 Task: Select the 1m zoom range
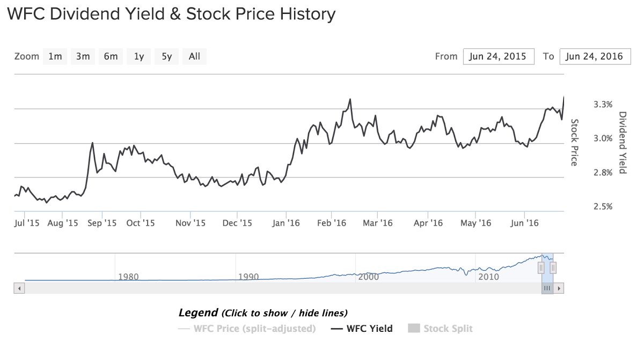pos(55,56)
